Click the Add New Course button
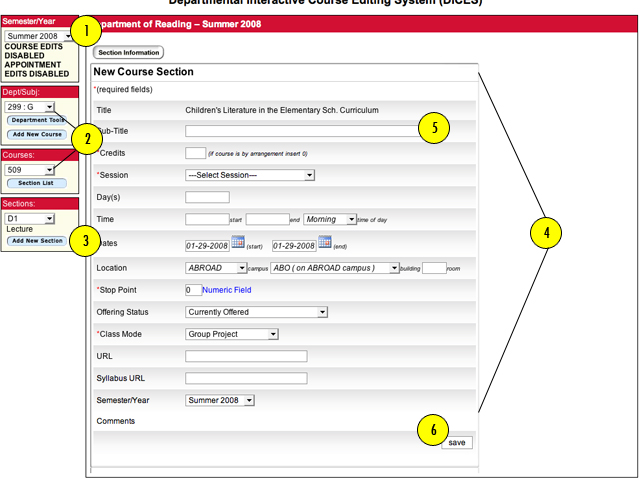The image size is (640, 490). pos(37,134)
